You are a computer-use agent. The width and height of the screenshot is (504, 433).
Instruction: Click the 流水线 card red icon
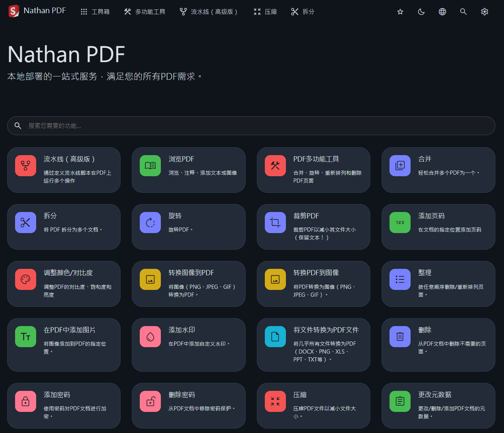pyautogui.click(x=26, y=166)
